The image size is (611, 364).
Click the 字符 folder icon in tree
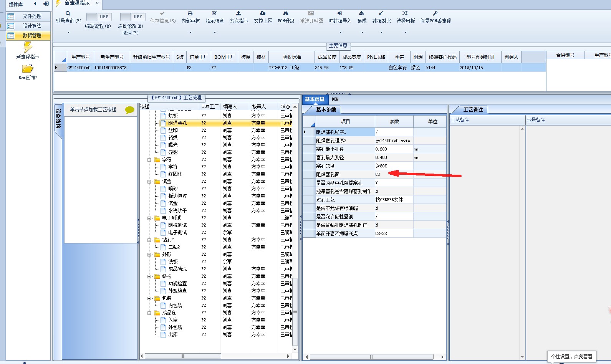coord(157,159)
